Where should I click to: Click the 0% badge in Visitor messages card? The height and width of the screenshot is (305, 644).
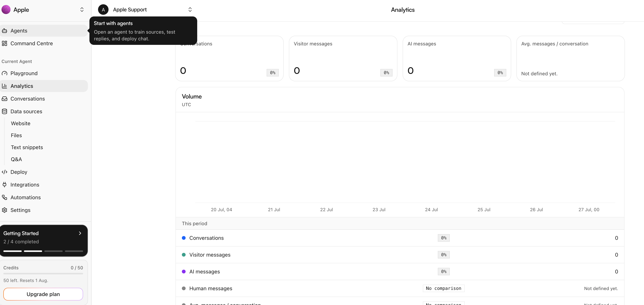[386, 73]
